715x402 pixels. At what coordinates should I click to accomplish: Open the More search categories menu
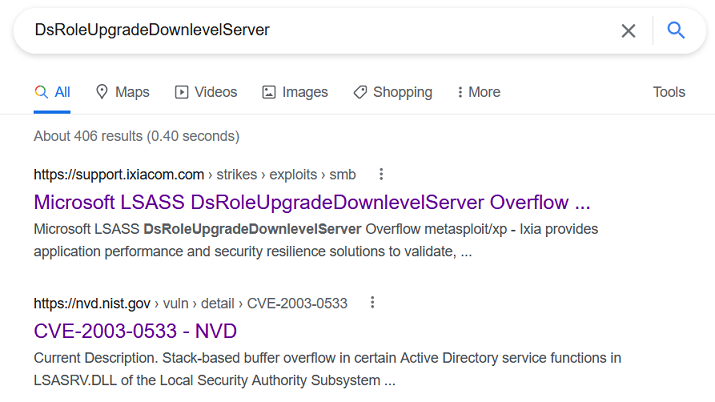coord(478,93)
